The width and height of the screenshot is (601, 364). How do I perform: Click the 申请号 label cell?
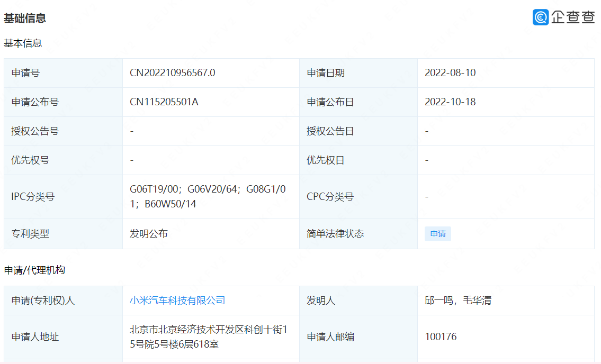pyautogui.click(x=63, y=73)
